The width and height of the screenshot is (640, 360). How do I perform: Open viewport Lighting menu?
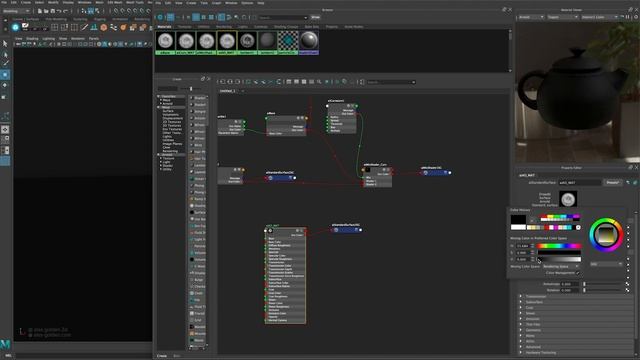click(x=49, y=39)
